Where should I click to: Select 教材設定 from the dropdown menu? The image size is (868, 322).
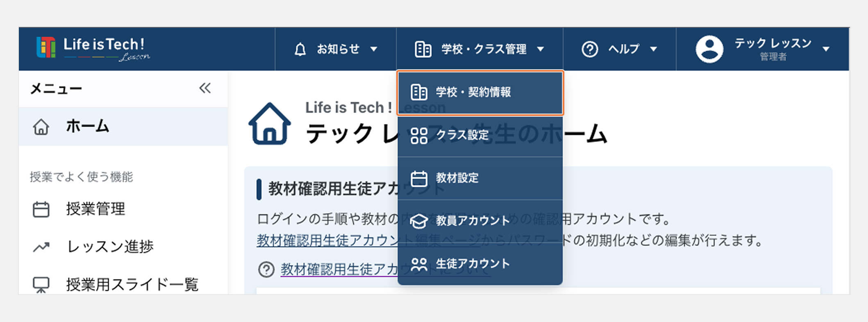click(x=480, y=179)
